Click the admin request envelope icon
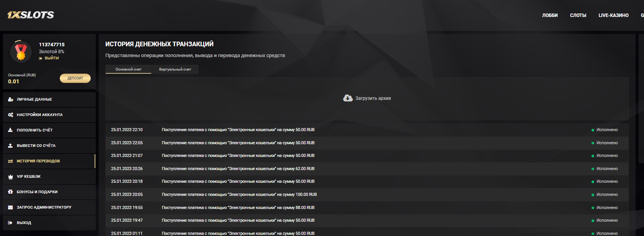 pos(10,207)
